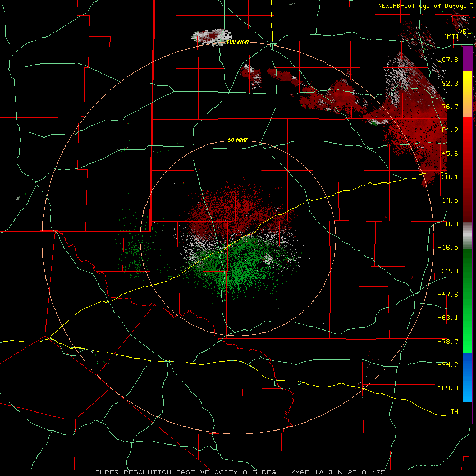Select the -16.5 scale value

point(448,248)
